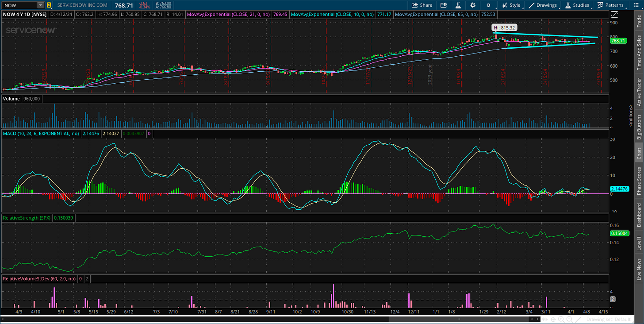Open the Times And Sales side tab

click(x=639, y=53)
